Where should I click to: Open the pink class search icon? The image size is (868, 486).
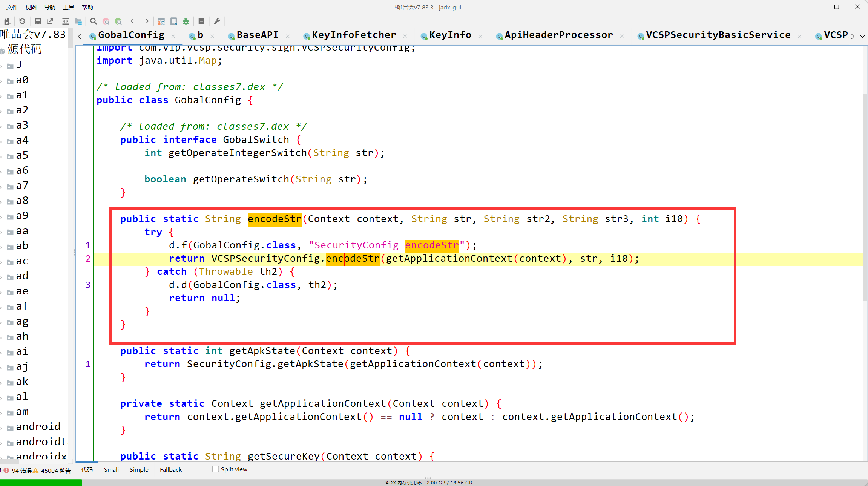click(x=106, y=21)
